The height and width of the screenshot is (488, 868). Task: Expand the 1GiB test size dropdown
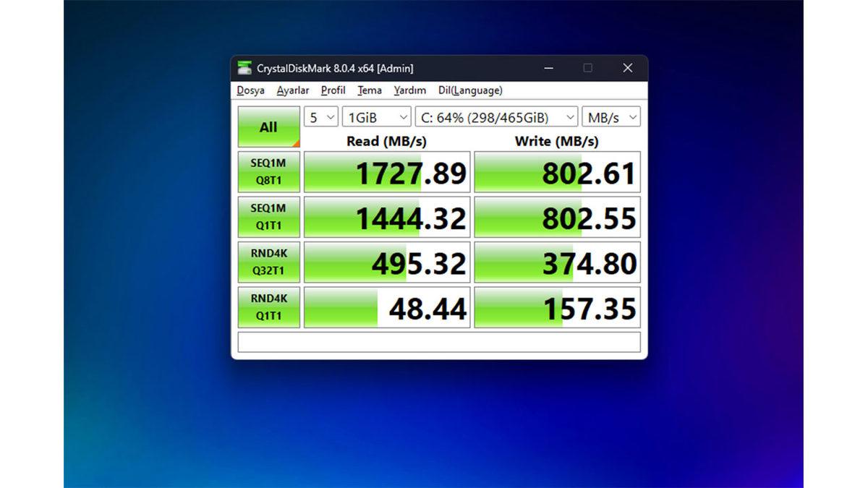pyautogui.click(x=376, y=117)
